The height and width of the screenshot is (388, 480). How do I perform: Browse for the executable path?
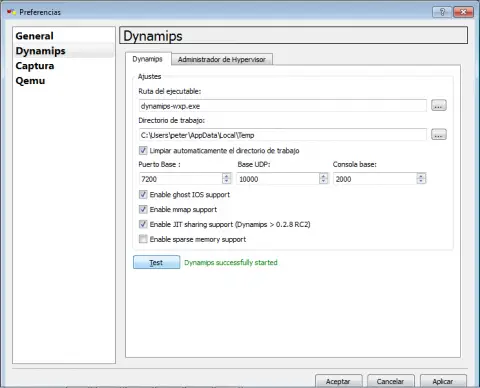[438, 106]
